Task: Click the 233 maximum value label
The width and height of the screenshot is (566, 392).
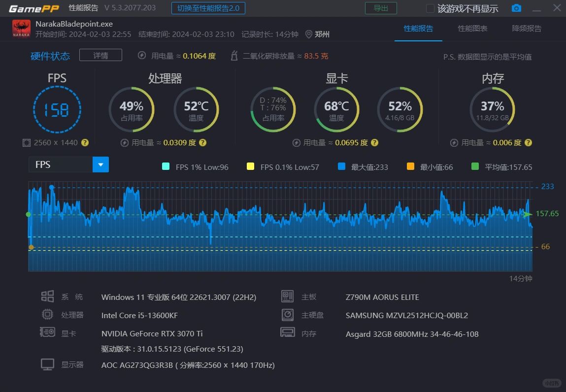Action: [548, 187]
